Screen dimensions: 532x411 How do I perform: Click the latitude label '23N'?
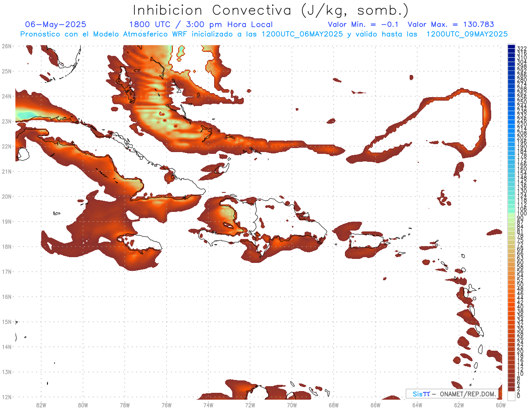click(6, 121)
